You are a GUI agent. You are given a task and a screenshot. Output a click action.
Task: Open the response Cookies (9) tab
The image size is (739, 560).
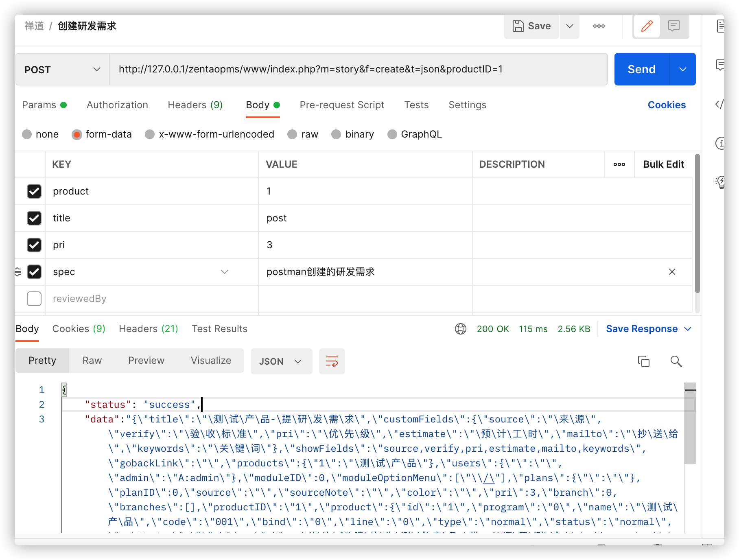click(x=79, y=329)
